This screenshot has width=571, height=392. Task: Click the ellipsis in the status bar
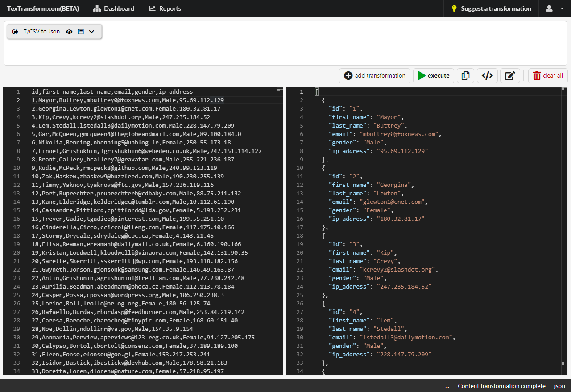point(447,387)
